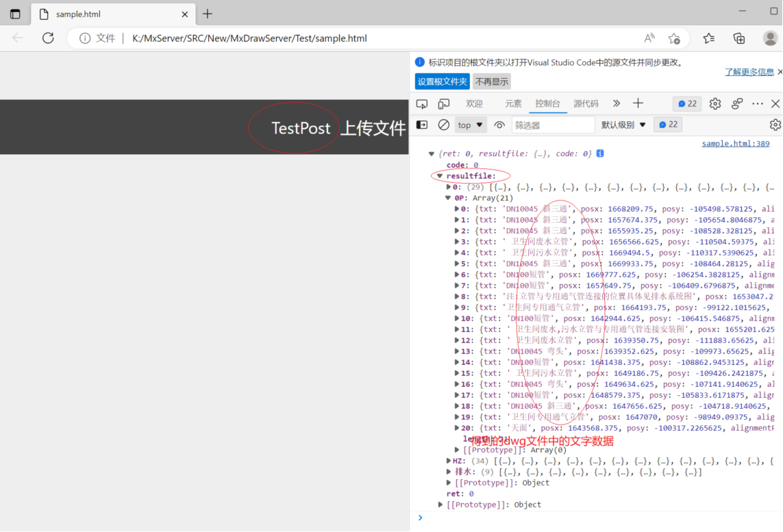783x532 pixels.
Task: Click the back navigation arrow
Action: click(18, 38)
